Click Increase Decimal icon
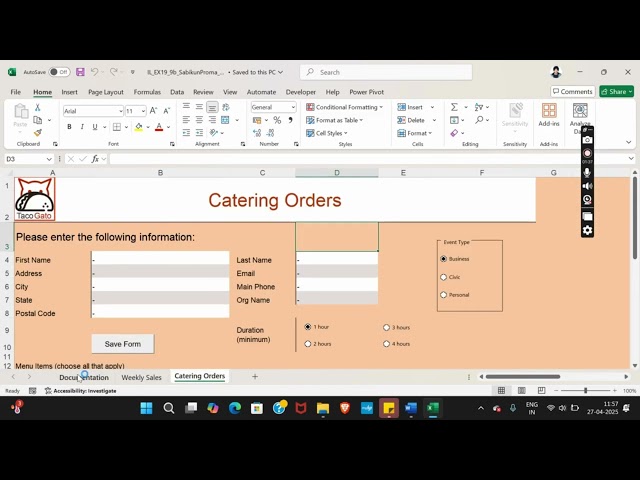Screen dimensions: 640x480 click(x=257, y=133)
